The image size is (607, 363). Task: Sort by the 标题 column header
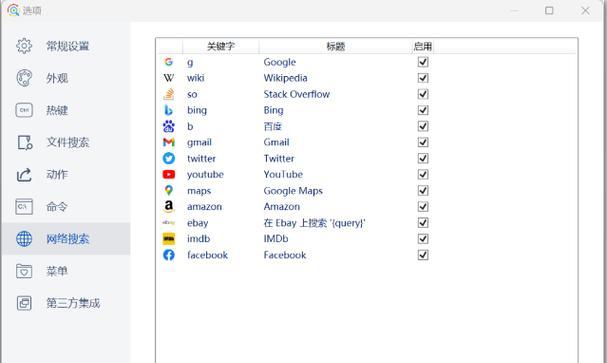[335, 46]
